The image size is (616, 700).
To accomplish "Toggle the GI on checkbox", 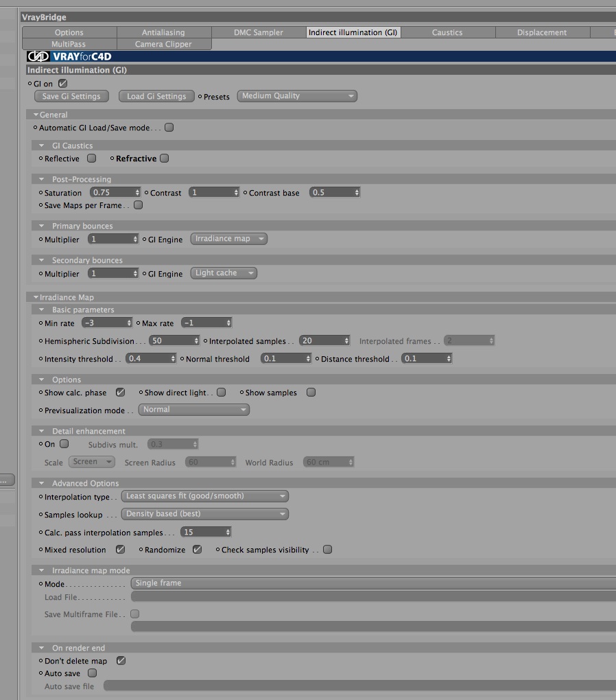I will 63,84.
